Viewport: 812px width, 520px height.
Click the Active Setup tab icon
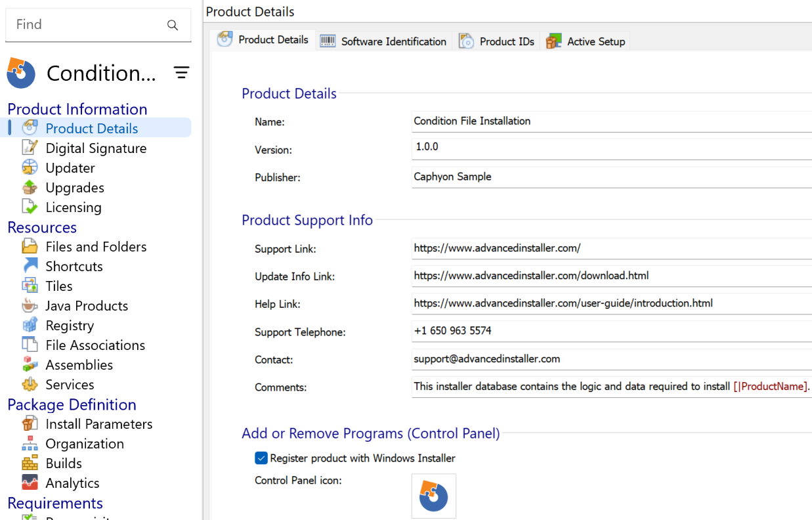coord(553,41)
